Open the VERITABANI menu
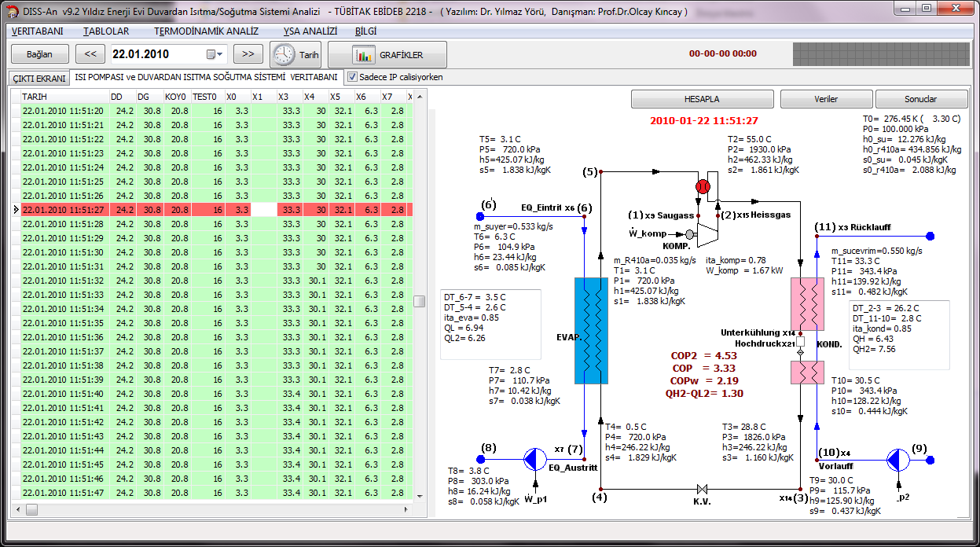The width and height of the screenshot is (980, 547). [37, 31]
